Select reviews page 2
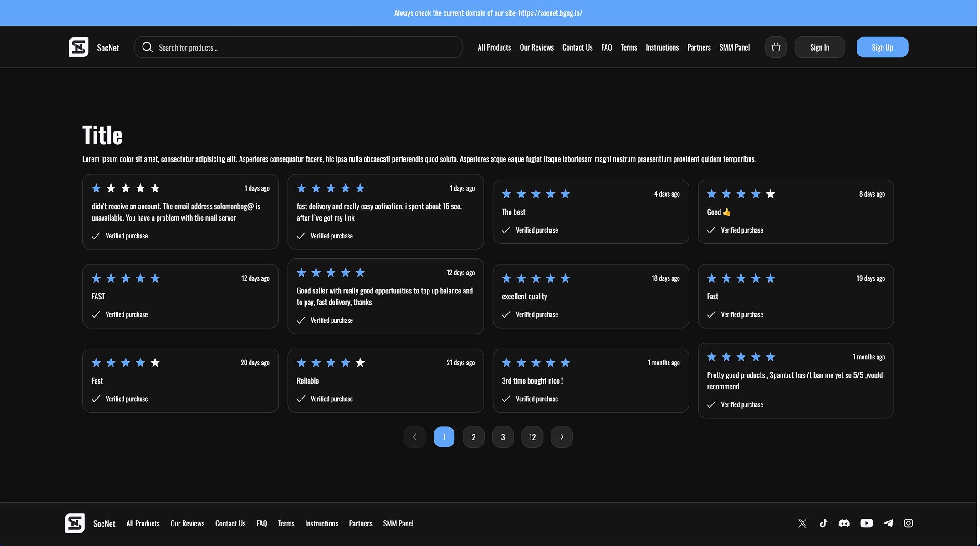980x546 pixels. click(474, 437)
